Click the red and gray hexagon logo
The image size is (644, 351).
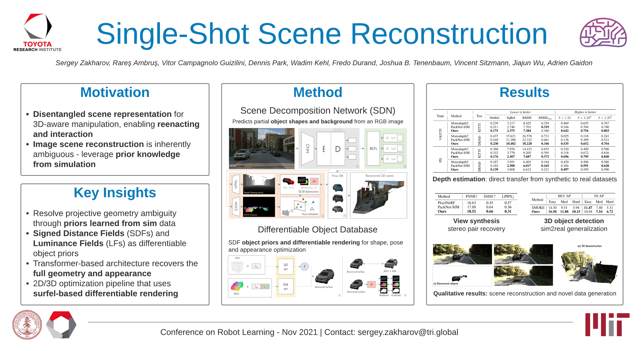(61, 325)
